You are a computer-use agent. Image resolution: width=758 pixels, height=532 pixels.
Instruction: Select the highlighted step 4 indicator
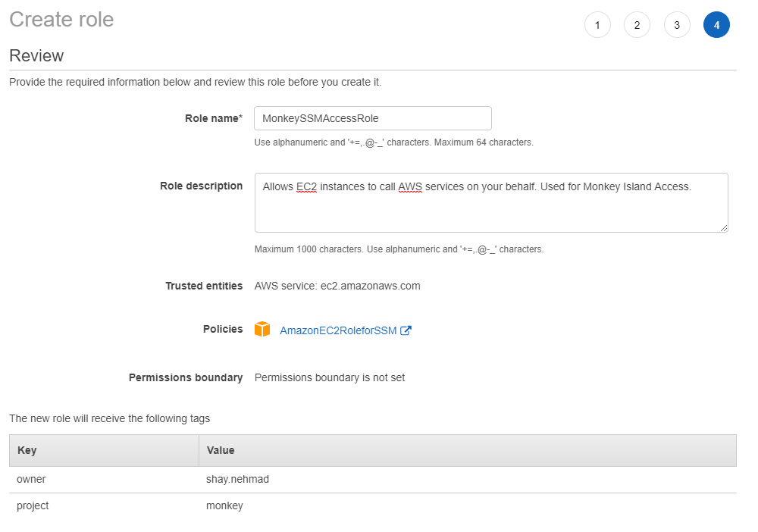point(716,25)
